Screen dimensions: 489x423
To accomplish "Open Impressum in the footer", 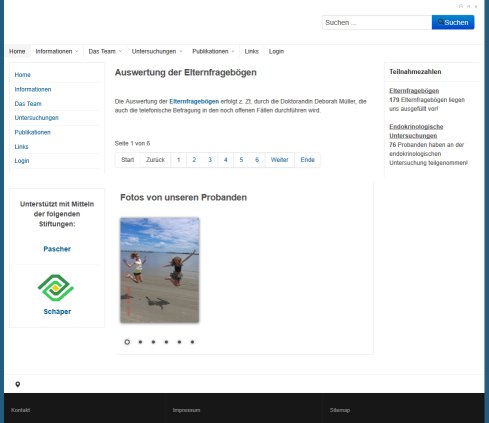I will click(186, 410).
